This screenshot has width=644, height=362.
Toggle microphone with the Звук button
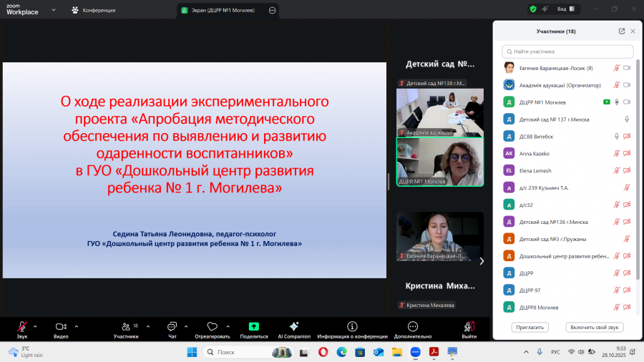pos(22,330)
